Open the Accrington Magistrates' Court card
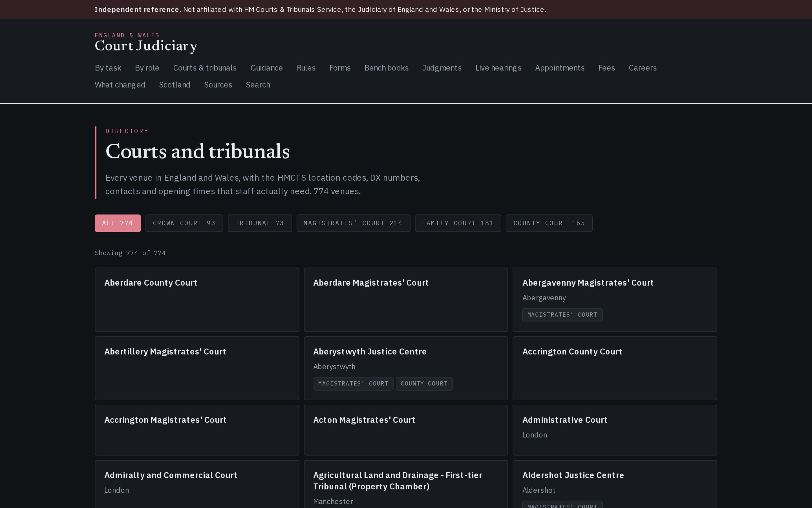 click(197, 430)
